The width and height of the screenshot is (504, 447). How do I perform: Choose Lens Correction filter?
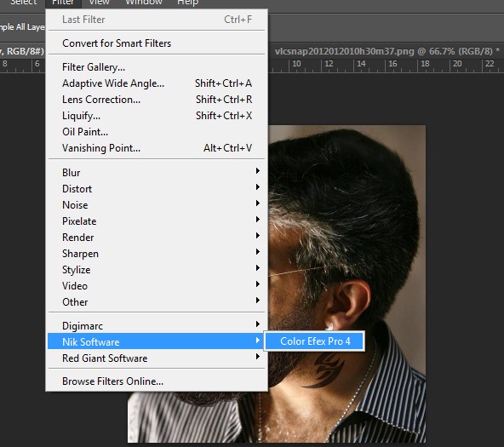(157, 100)
